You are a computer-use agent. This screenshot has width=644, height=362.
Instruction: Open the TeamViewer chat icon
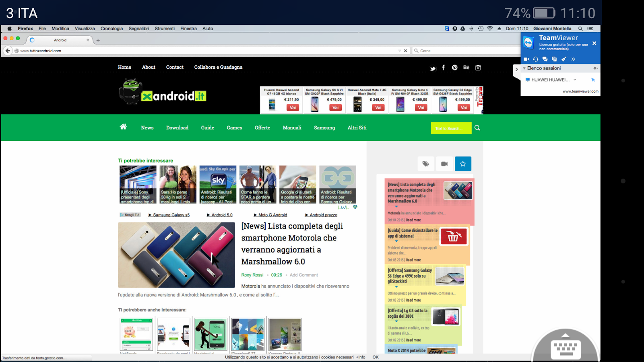pyautogui.click(x=545, y=59)
